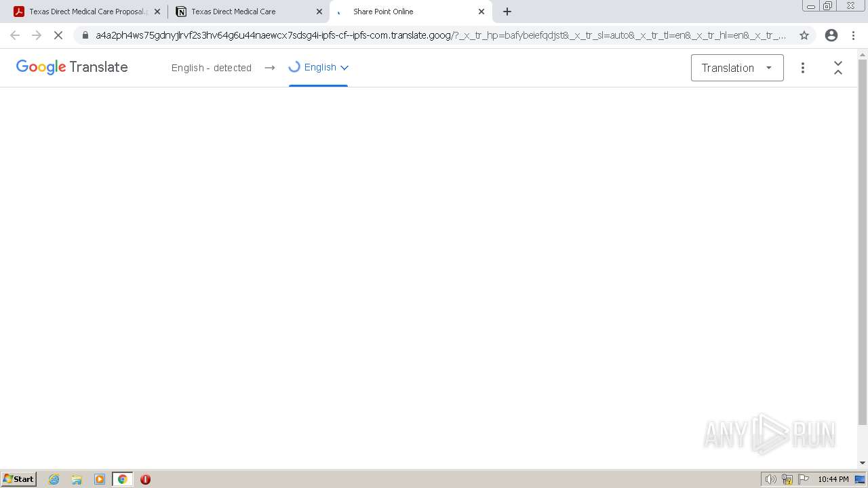Screen dimensions: 868x488
Task: Click scrollbar down arrow
Action: click(863, 463)
